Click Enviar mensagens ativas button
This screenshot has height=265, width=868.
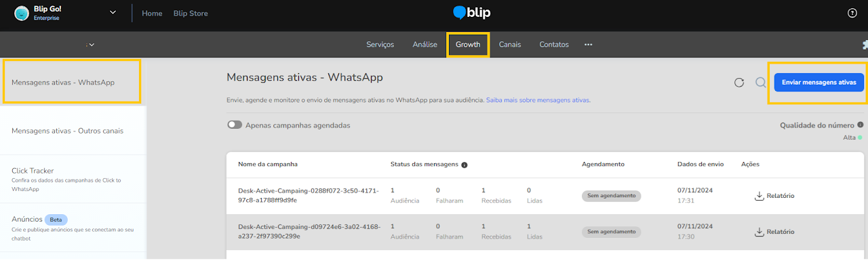pyautogui.click(x=819, y=83)
